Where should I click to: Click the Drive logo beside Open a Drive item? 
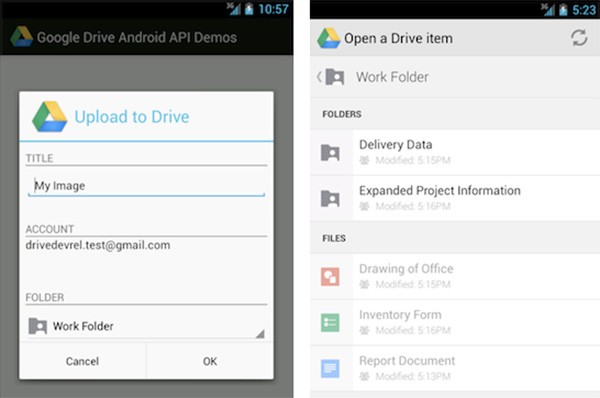coord(329,38)
